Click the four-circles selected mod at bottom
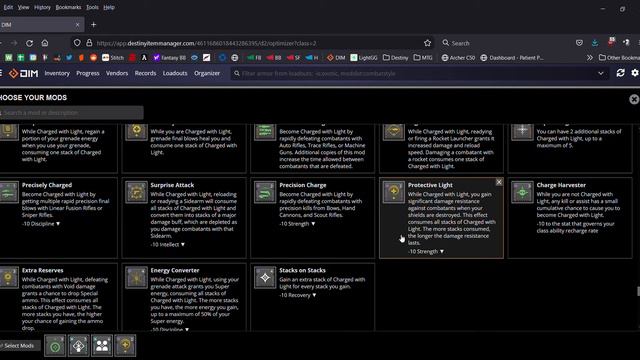 click(102, 346)
